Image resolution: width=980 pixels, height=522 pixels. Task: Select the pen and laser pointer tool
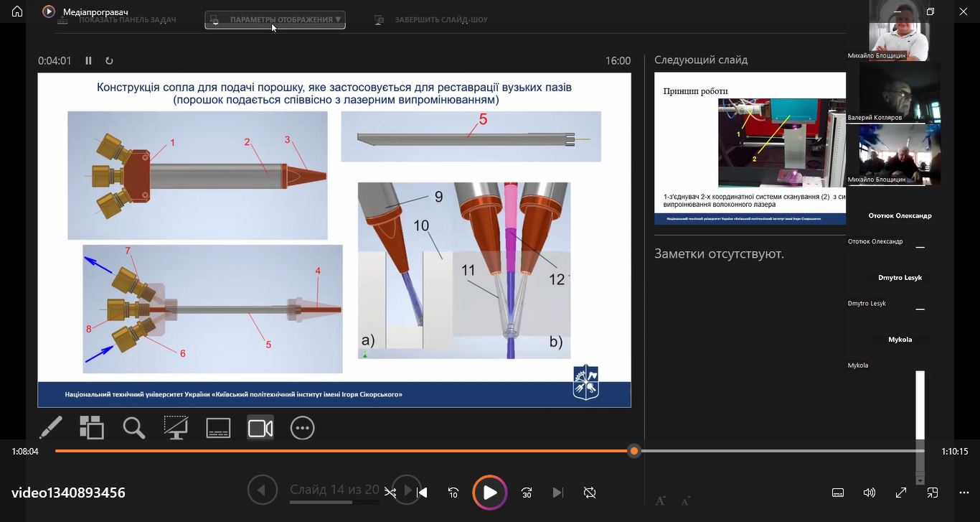click(x=50, y=428)
